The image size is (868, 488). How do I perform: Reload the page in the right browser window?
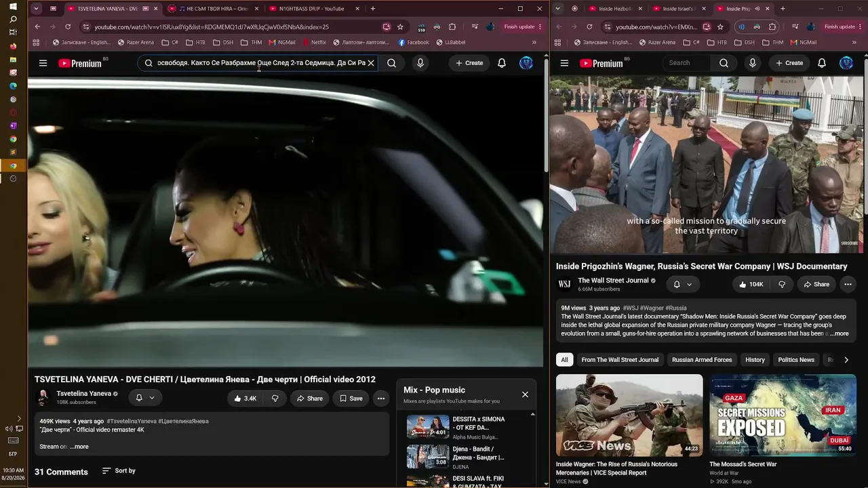click(589, 27)
